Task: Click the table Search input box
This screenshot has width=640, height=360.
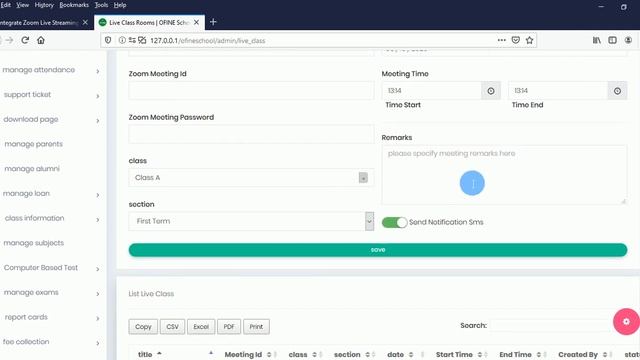Action: 551,325
